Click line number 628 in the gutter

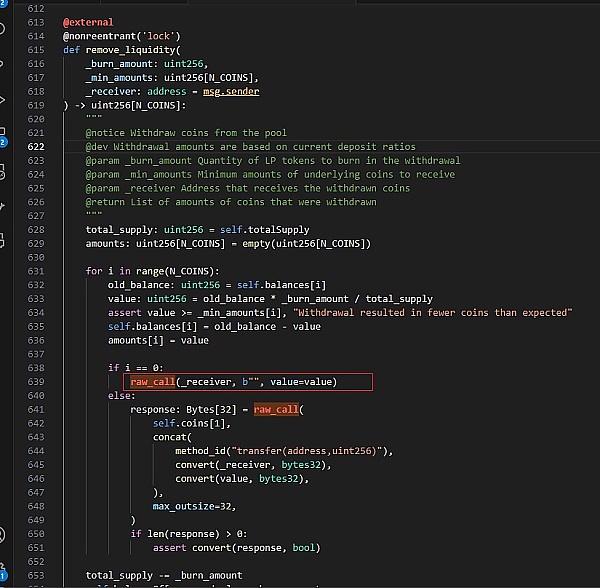(x=36, y=230)
